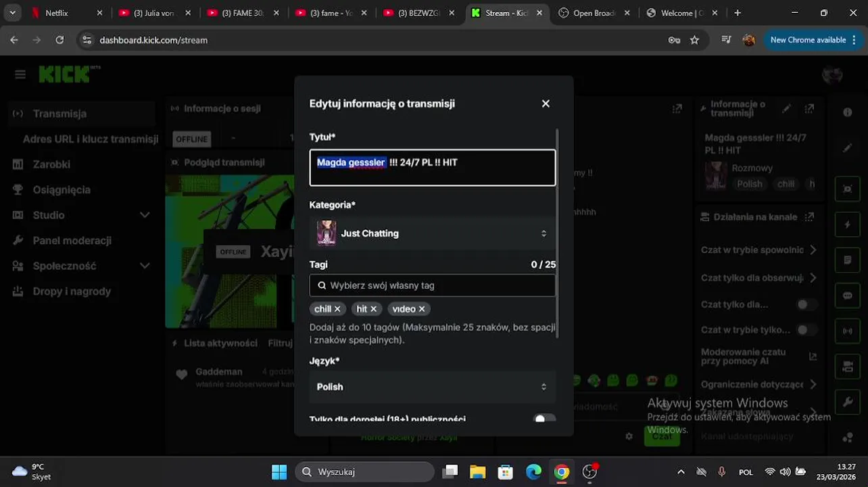This screenshot has width=868, height=487.
Task: Toggle stream preview icon in right toolbar
Action: pyautogui.click(x=848, y=188)
